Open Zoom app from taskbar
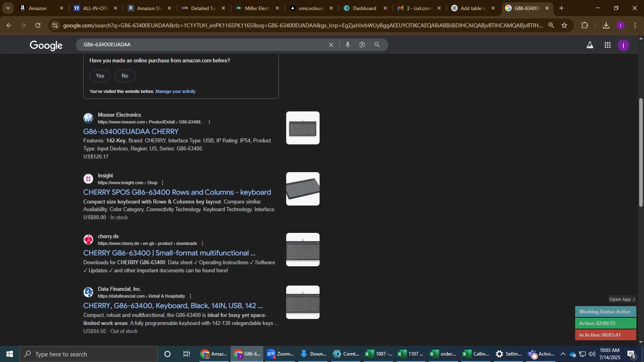Image resolution: width=644 pixels, height=362 pixels. (280, 354)
